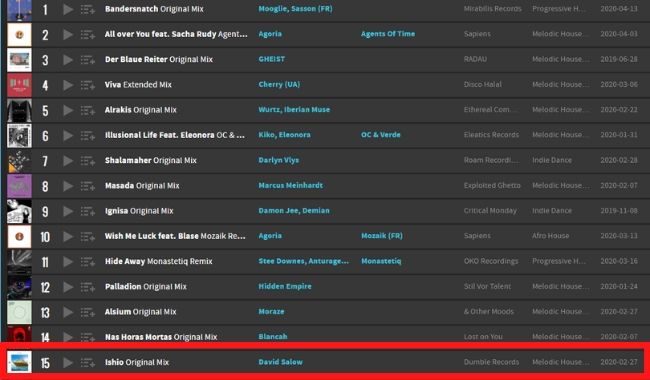
Task: Open artwork thumbnail of track 13 Alsium
Action: pos(19,312)
